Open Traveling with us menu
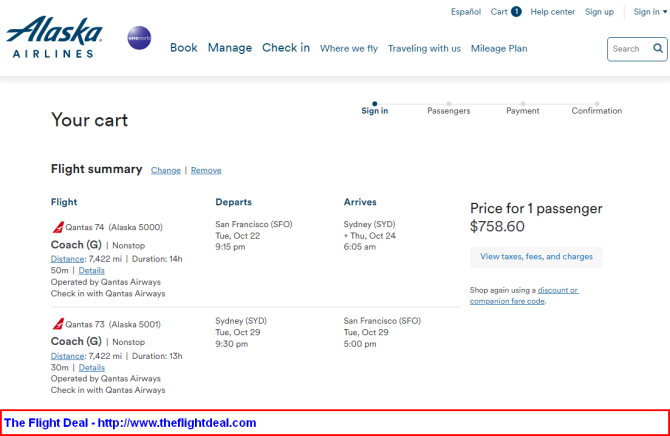The width and height of the screenshot is (670, 436). 424,49
